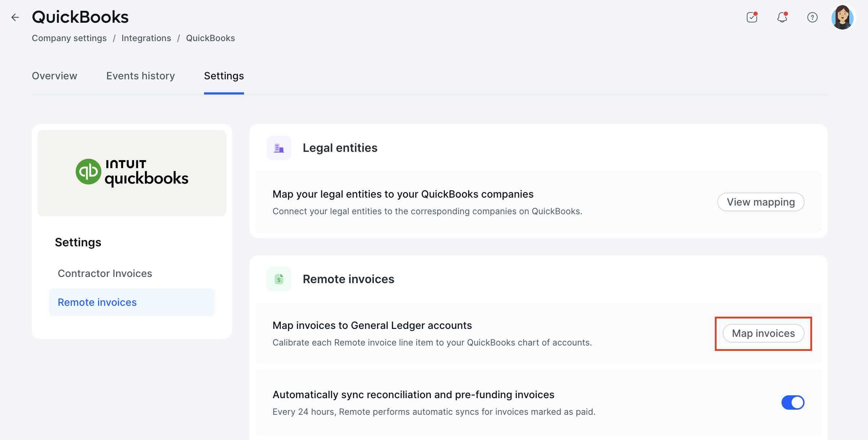Open the notifications bell icon

[x=782, y=17]
